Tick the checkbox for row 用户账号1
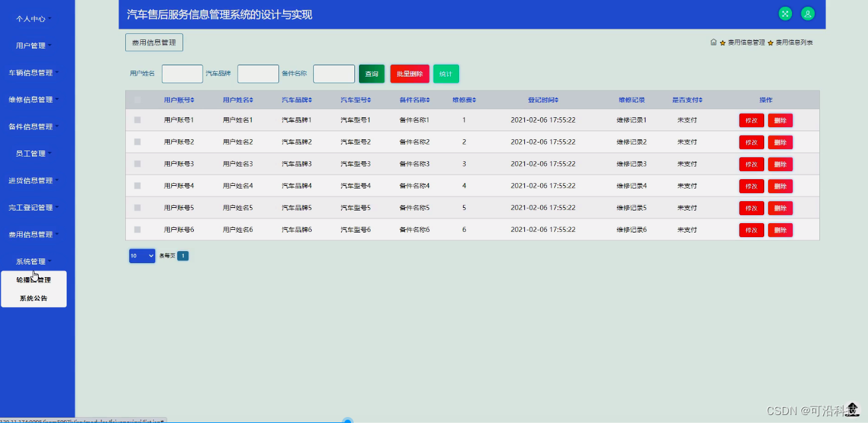 138,120
